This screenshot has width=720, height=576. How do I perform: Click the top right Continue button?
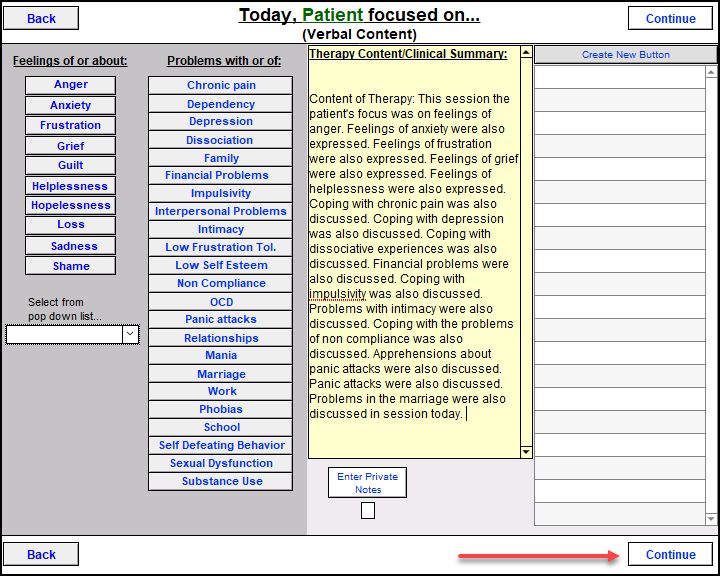670,19
